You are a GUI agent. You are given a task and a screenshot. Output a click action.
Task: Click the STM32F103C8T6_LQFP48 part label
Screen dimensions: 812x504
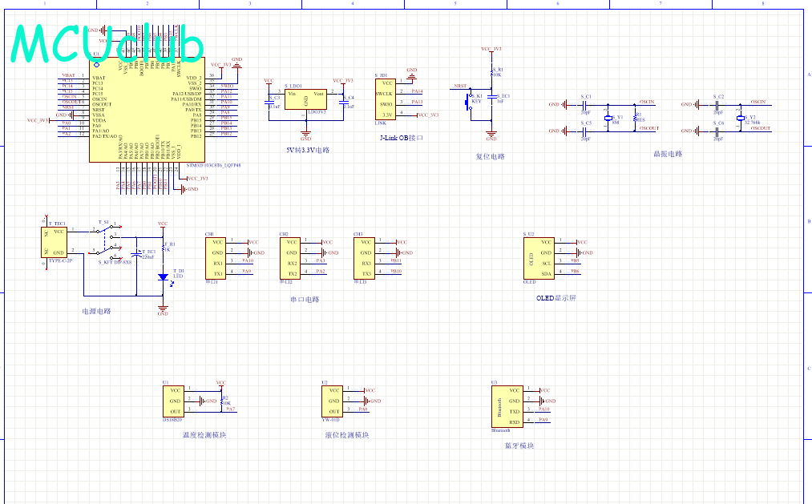[x=213, y=166]
